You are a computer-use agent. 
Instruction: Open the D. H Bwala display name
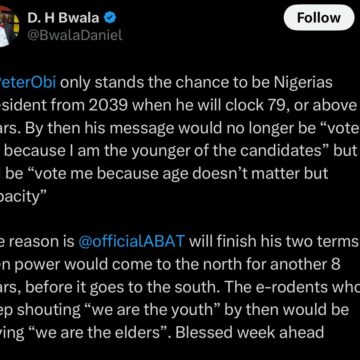63,18
